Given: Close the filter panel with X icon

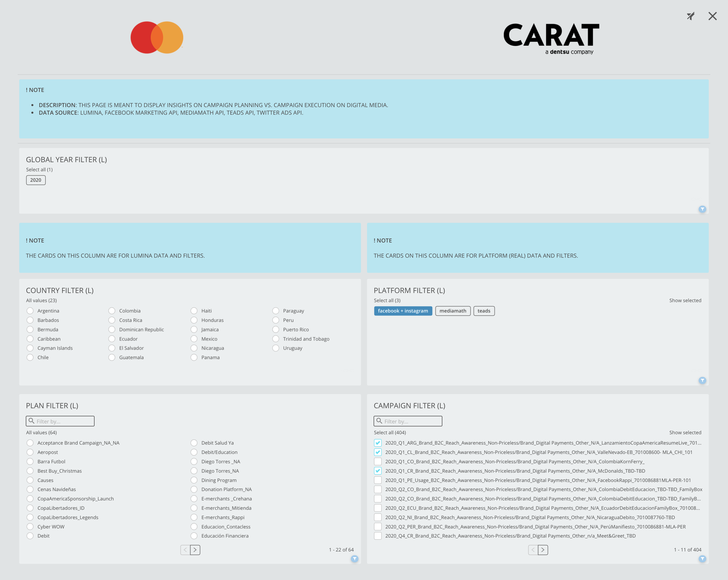Looking at the screenshot, I should coord(713,16).
